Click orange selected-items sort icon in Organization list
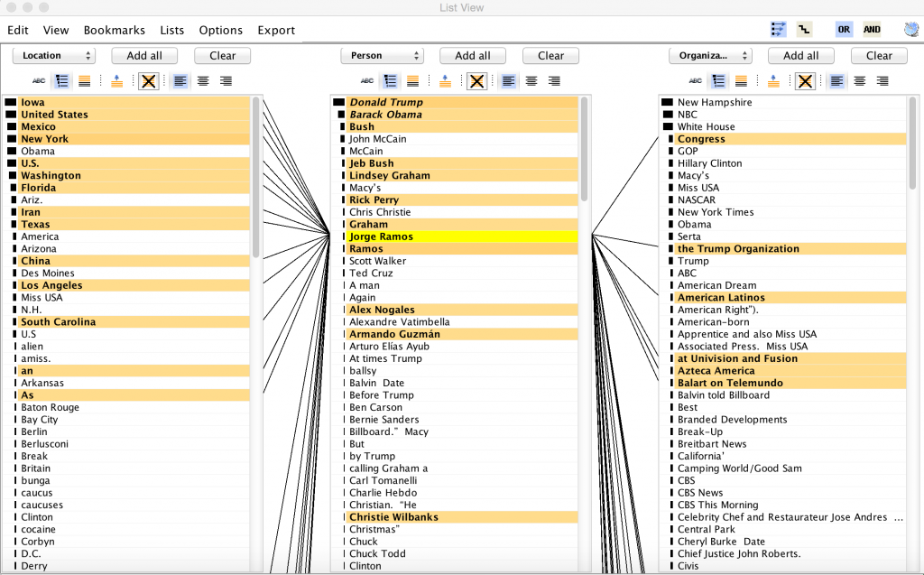924x575 pixels. pyautogui.click(x=741, y=81)
